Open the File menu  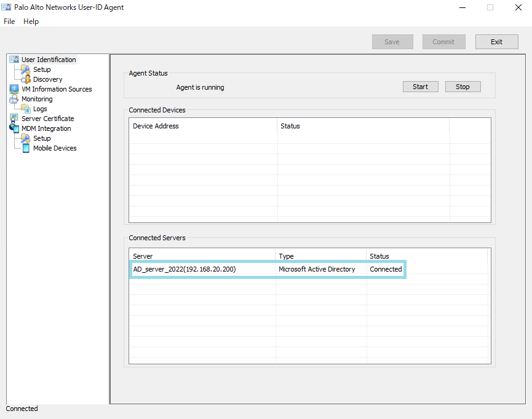click(9, 22)
